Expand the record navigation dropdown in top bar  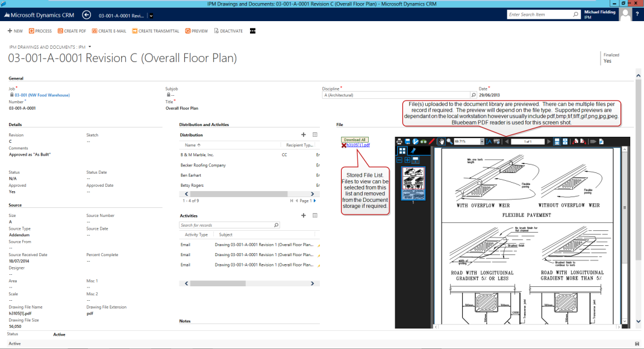151,16
